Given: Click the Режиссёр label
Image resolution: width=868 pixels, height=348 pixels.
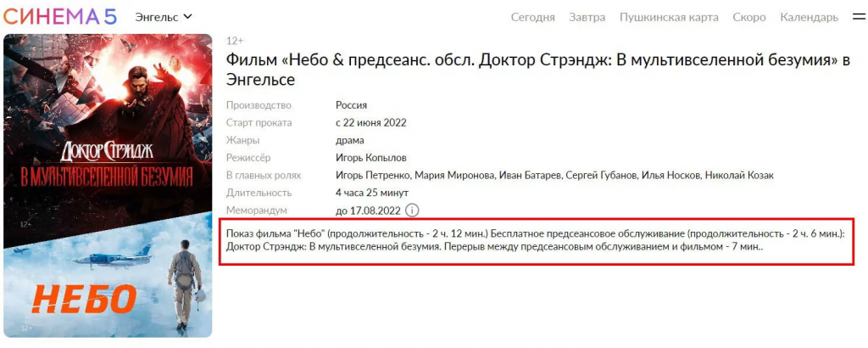Looking at the screenshot, I should tap(248, 158).
